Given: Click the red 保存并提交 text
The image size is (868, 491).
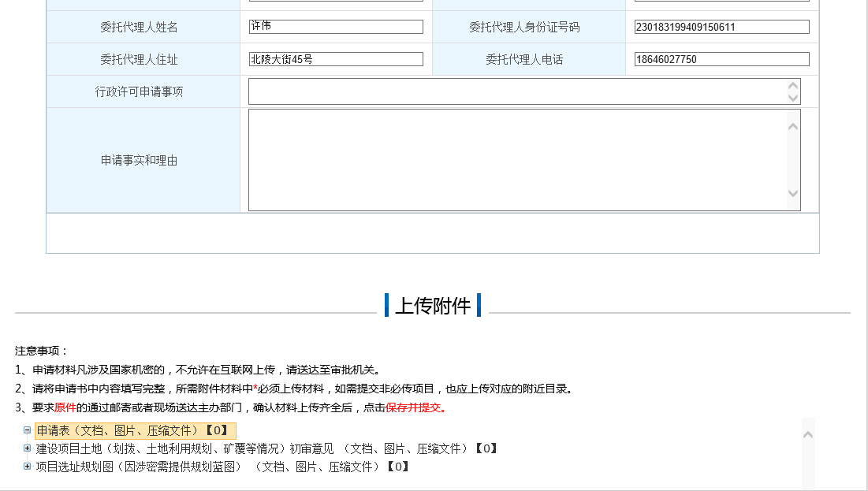Looking at the screenshot, I should (415, 408).
